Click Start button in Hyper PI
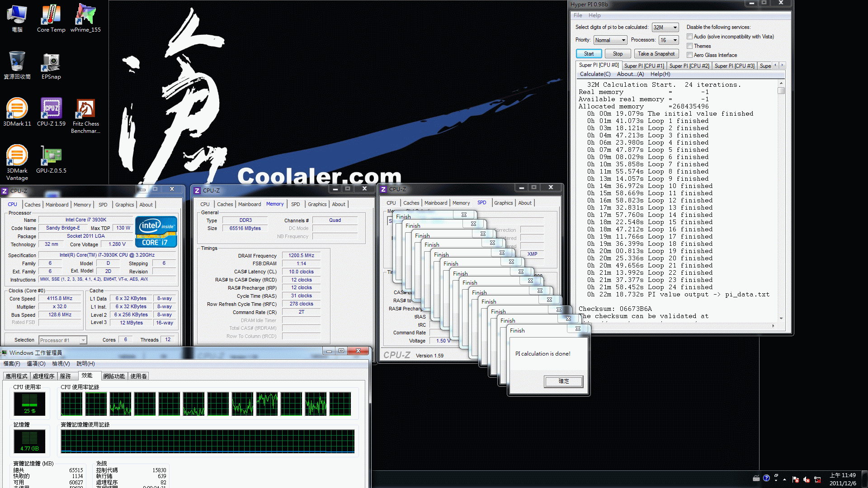This screenshot has width=868, height=488. pyautogui.click(x=589, y=54)
